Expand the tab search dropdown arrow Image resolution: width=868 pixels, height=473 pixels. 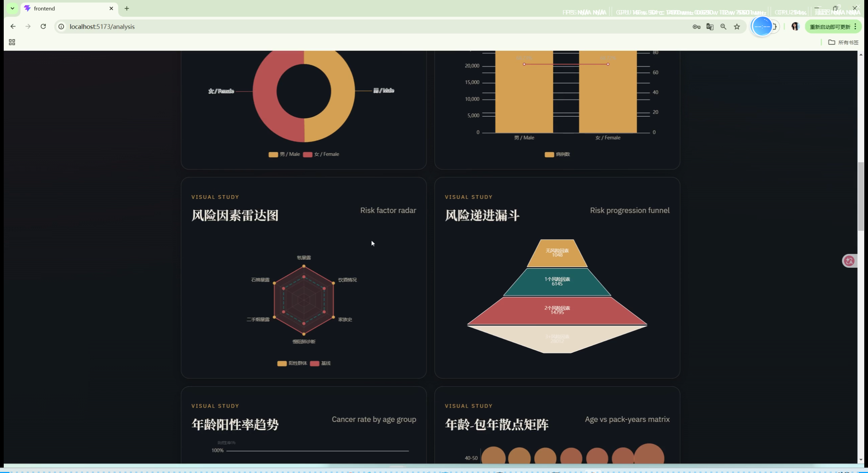(x=12, y=8)
